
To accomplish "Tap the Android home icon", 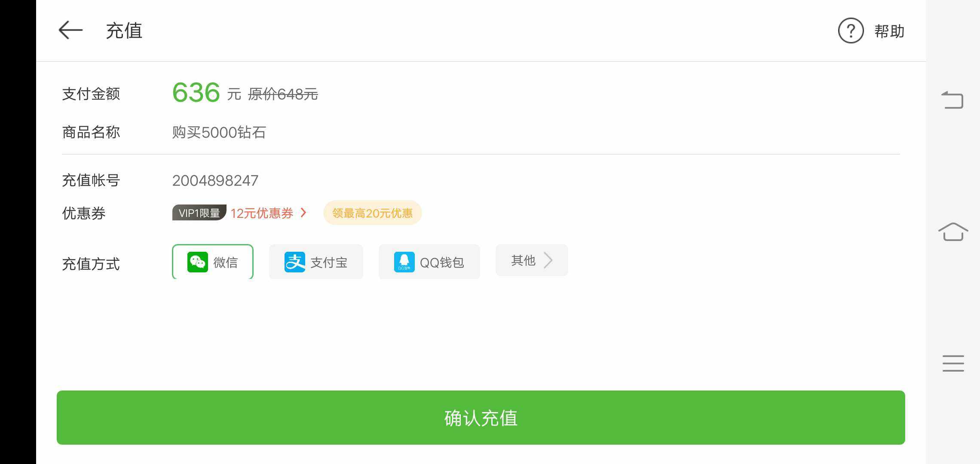I will pyautogui.click(x=953, y=232).
